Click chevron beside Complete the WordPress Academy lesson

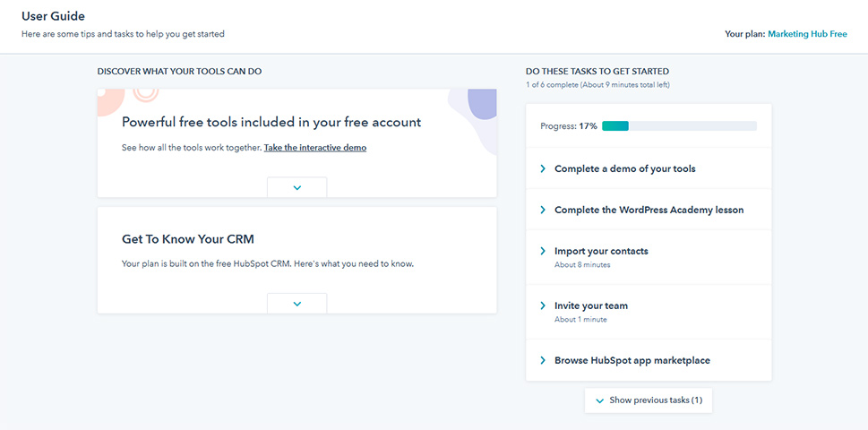(x=543, y=210)
